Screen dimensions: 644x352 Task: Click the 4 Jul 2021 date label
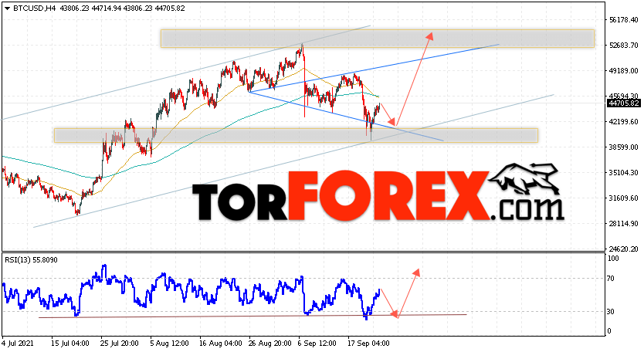pyautogui.click(x=18, y=344)
